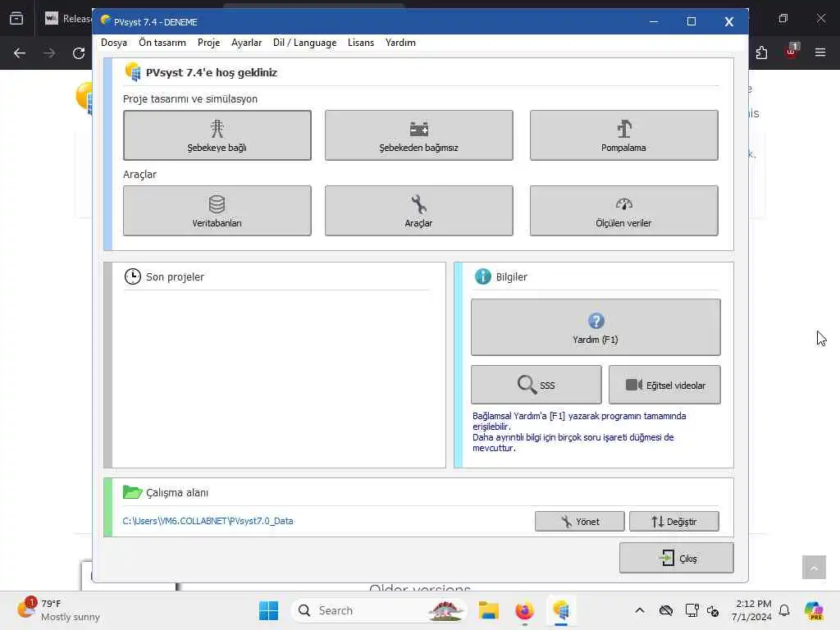
Task: Open notifications bell icon
Action: 784,610
